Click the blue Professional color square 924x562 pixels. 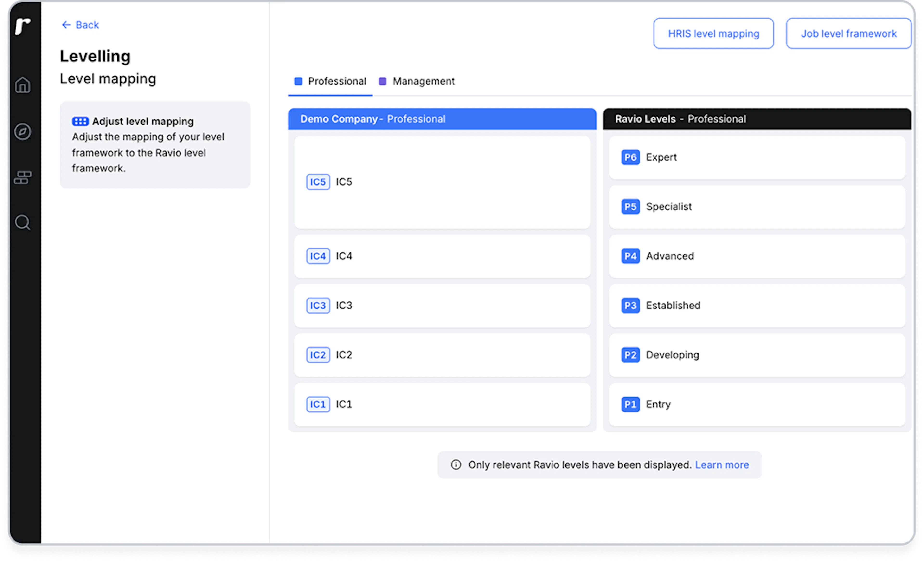[298, 81]
